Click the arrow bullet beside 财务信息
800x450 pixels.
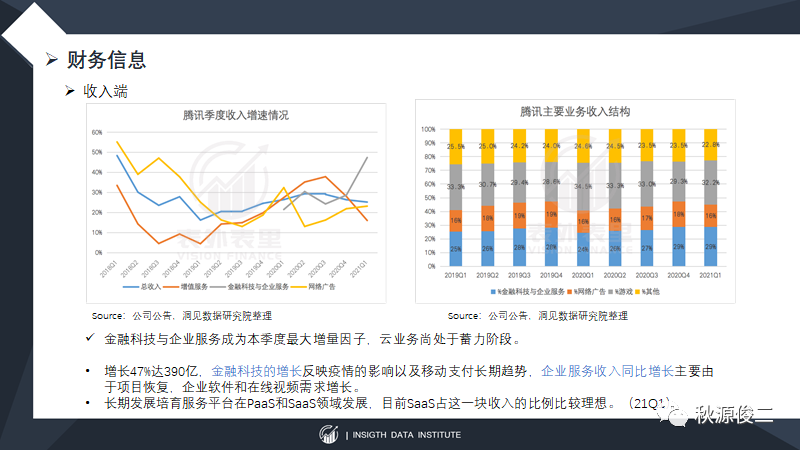pos(51,60)
